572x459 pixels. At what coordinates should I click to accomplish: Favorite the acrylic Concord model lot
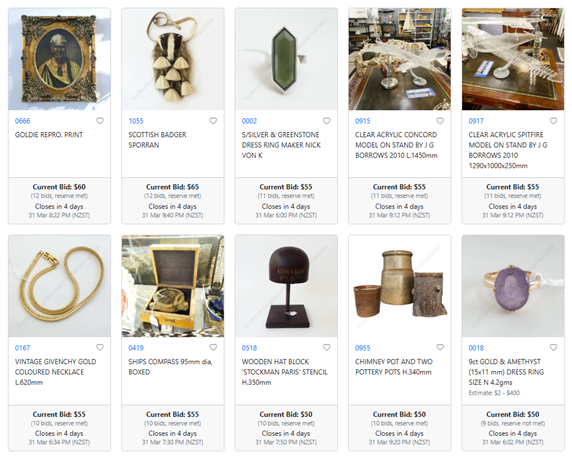440,121
